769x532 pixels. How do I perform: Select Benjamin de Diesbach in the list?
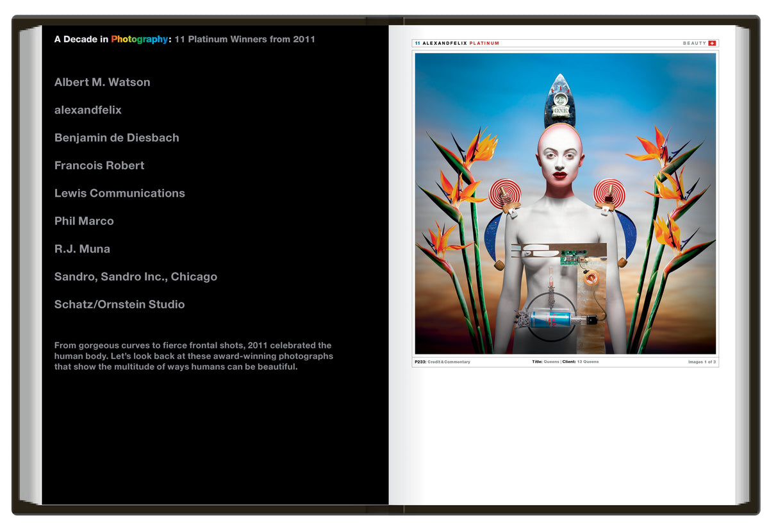coord(117,138)
